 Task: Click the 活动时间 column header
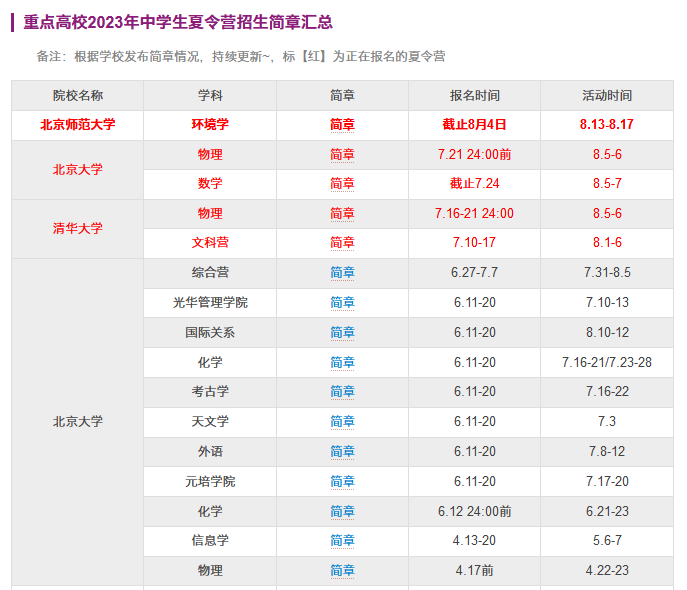pos(606,96)
